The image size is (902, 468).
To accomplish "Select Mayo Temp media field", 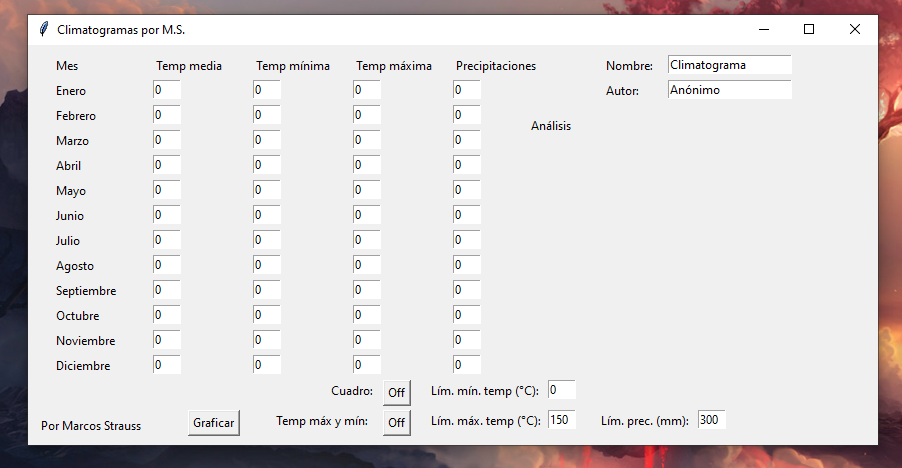I will click(x=167, y=190).
